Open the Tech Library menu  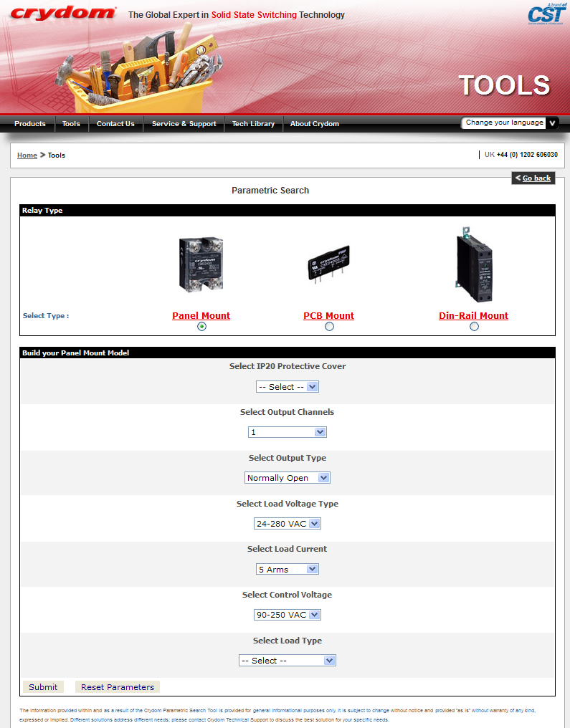(x=253, y=123)
